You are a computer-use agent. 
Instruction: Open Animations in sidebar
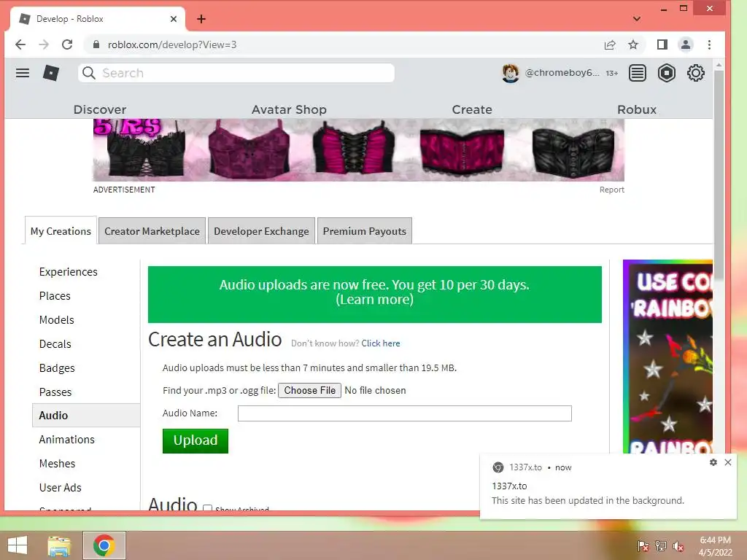66,440
